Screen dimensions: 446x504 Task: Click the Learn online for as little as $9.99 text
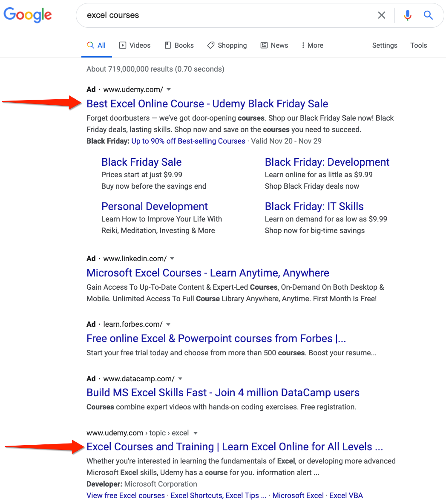point(319,175)
